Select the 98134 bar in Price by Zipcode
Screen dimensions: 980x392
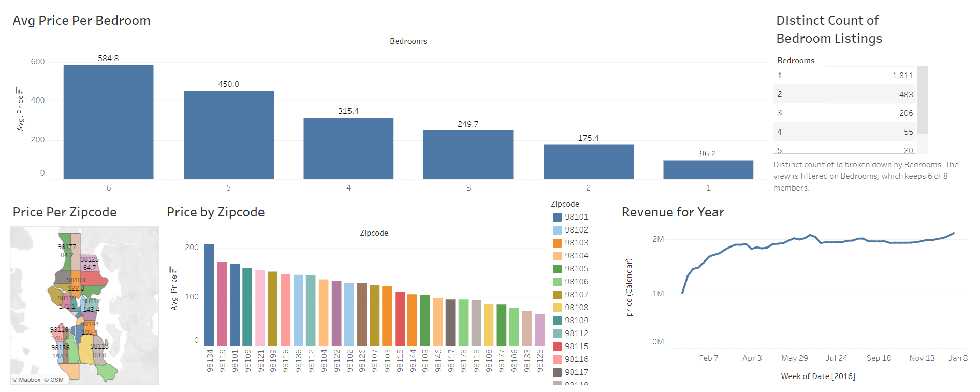[209, 295]
